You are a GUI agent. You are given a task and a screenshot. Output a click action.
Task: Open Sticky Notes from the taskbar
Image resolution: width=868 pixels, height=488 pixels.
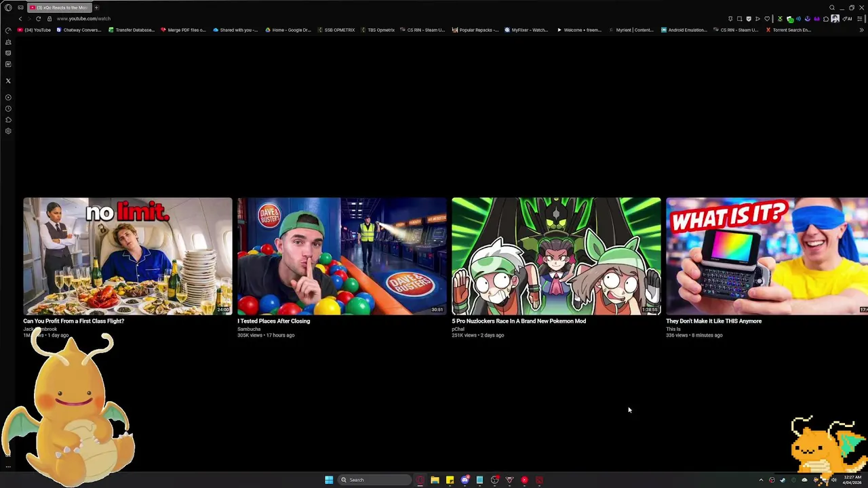tap(450, 480)
